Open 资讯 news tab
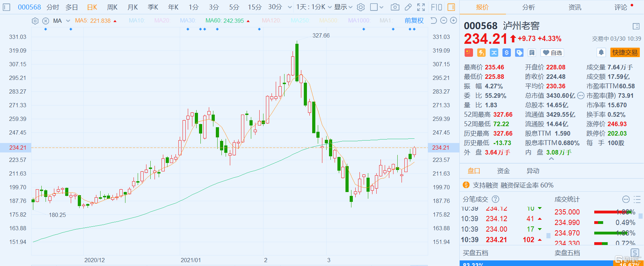 [x=575, y=7]
